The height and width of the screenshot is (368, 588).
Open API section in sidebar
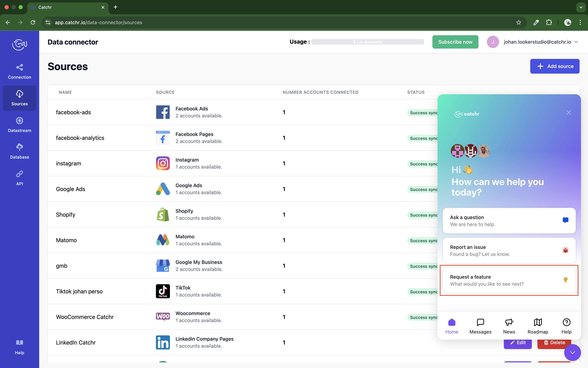click(19, 178)
